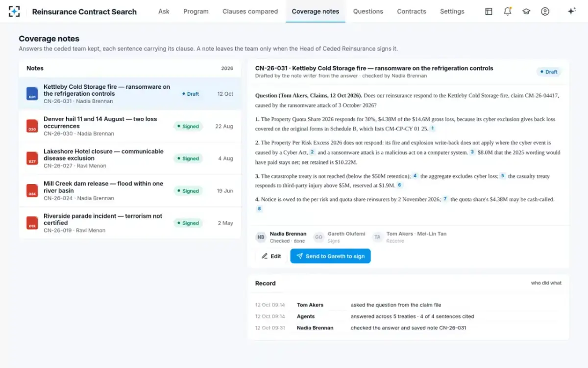
Task: Click the Signed badge on Denver hail row
Action: click(188, 126)
